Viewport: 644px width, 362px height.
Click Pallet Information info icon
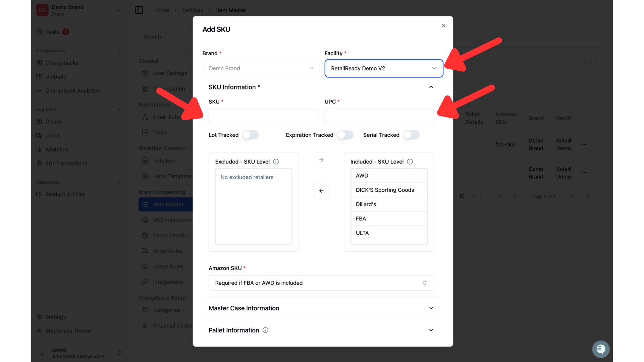pyautogui.click(x=265, y=330)
